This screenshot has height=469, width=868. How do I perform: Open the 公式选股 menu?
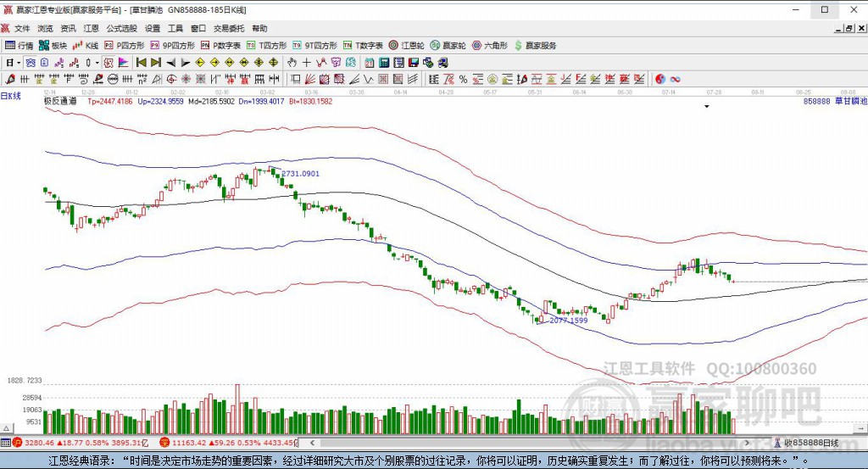122,28
